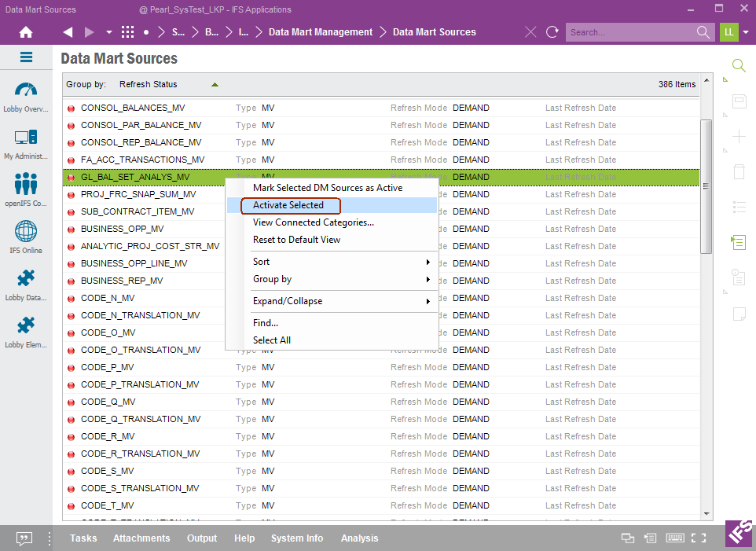Click the refresh icon beside search box
Viewport: 756px width, 551px height.
552,32
